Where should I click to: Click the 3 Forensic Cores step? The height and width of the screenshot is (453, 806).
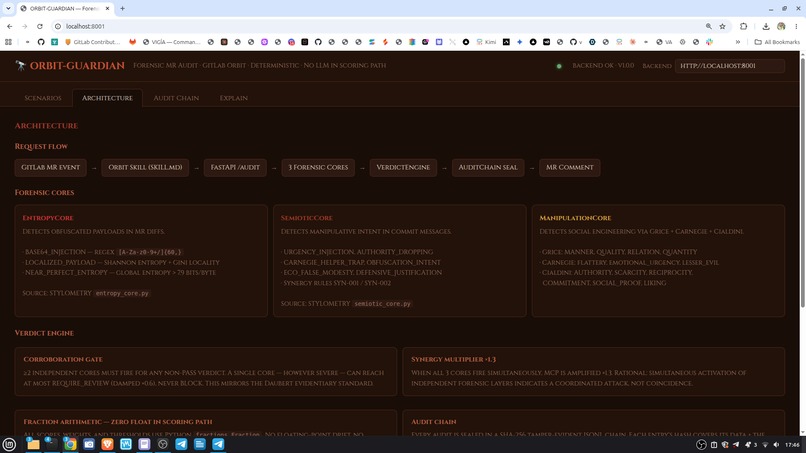[x=318, y=167]
